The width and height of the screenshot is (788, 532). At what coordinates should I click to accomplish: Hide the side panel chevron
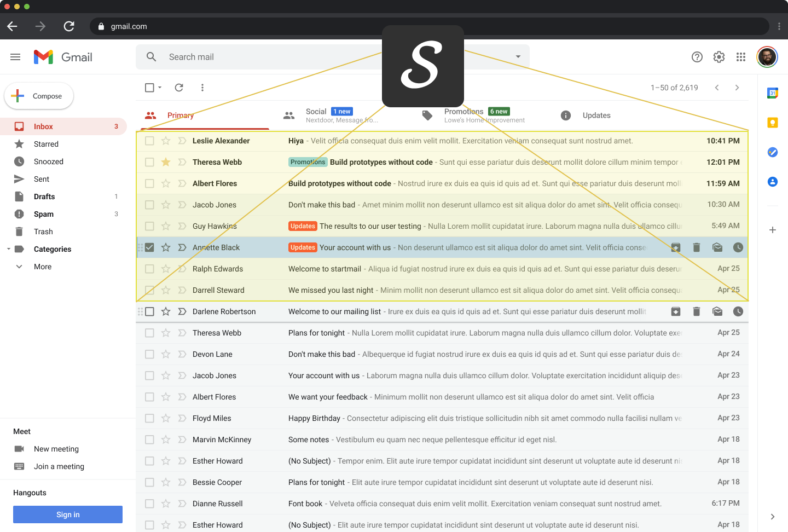coord(773,517)
